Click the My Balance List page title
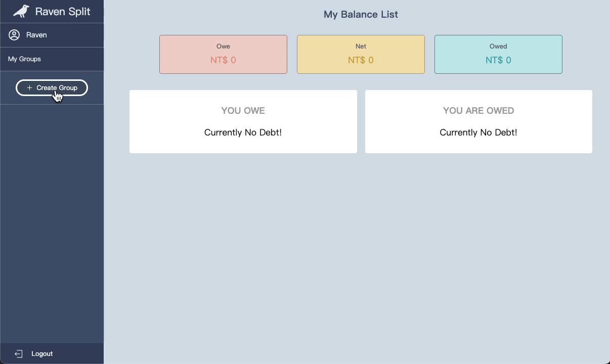Image resolution: width=610 pixels, height=364 pixels. pyautogui.click(x=361, y=14)
